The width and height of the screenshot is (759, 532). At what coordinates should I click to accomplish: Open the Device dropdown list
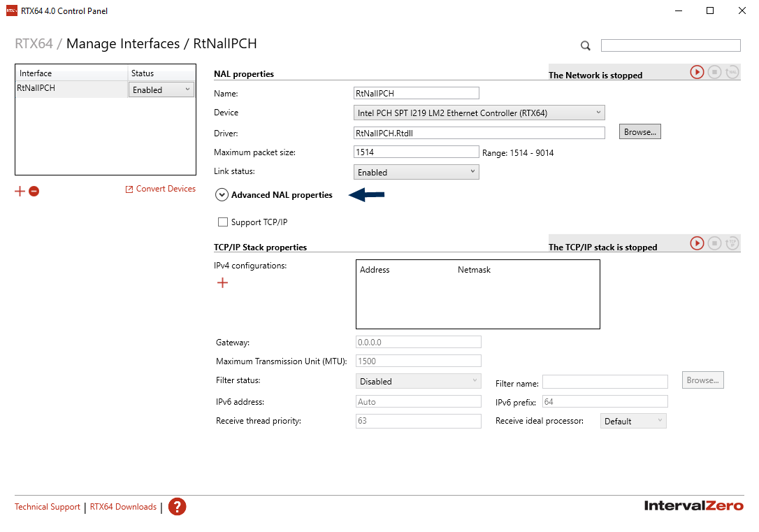[x=479, y=113]
